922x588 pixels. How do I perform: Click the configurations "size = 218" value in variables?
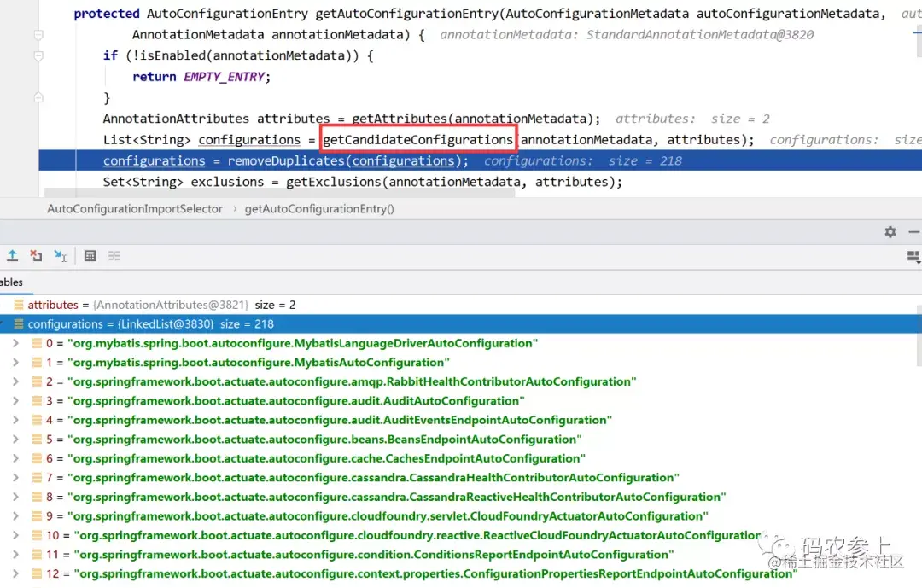pos(247,324)
